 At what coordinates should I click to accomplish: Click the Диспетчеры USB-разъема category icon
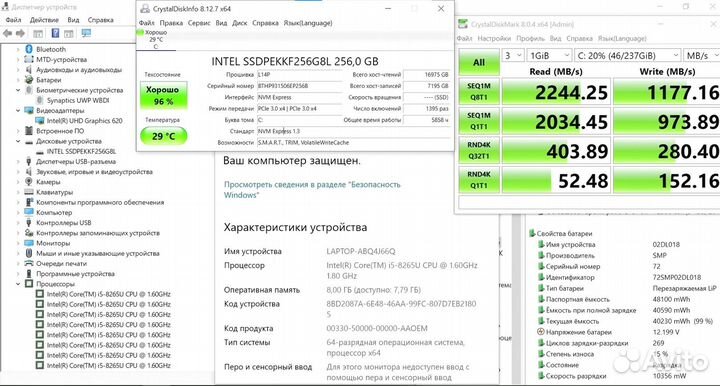[29, 162]
